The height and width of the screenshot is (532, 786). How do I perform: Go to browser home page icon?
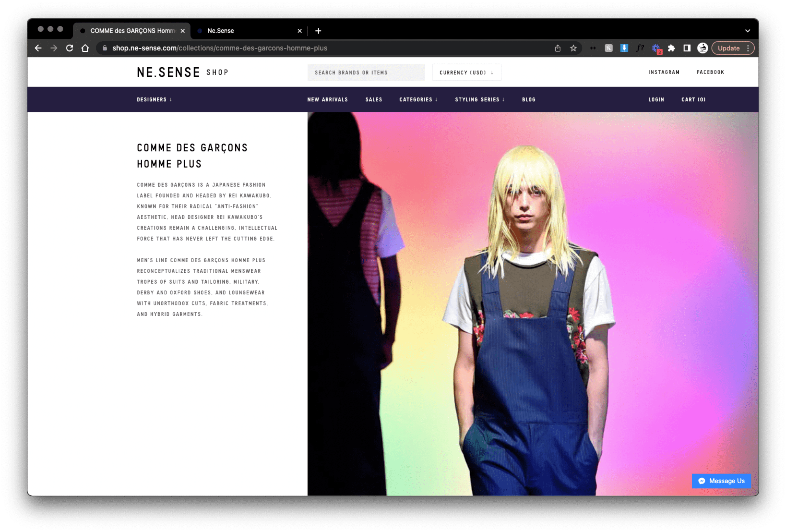85,48
